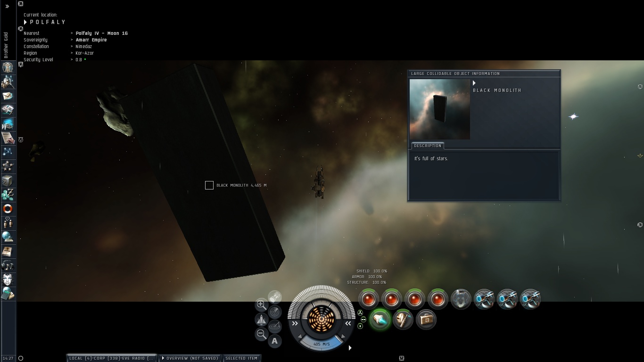
Task: Open the mail envelope icon
Action: (x=8, y=96)
